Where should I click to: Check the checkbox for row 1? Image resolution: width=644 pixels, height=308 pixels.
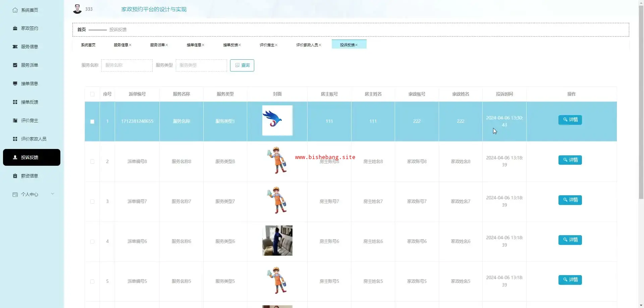tap(92, 121)
